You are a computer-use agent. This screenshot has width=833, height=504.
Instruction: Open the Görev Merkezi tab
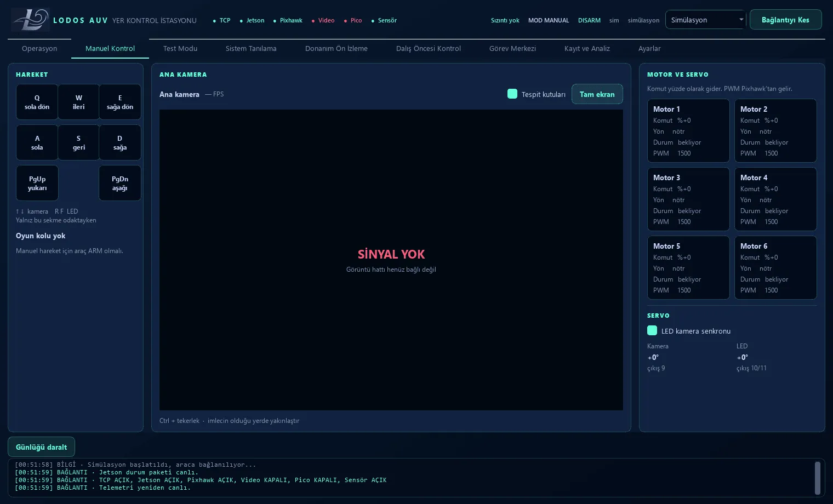point(512,48)
